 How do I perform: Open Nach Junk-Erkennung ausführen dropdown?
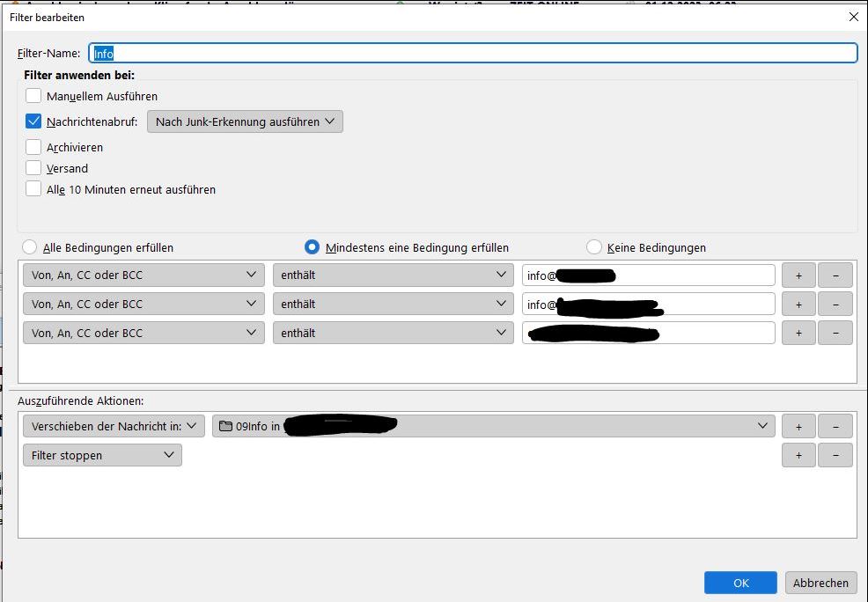pyautogui.click(x=245, y=121)
